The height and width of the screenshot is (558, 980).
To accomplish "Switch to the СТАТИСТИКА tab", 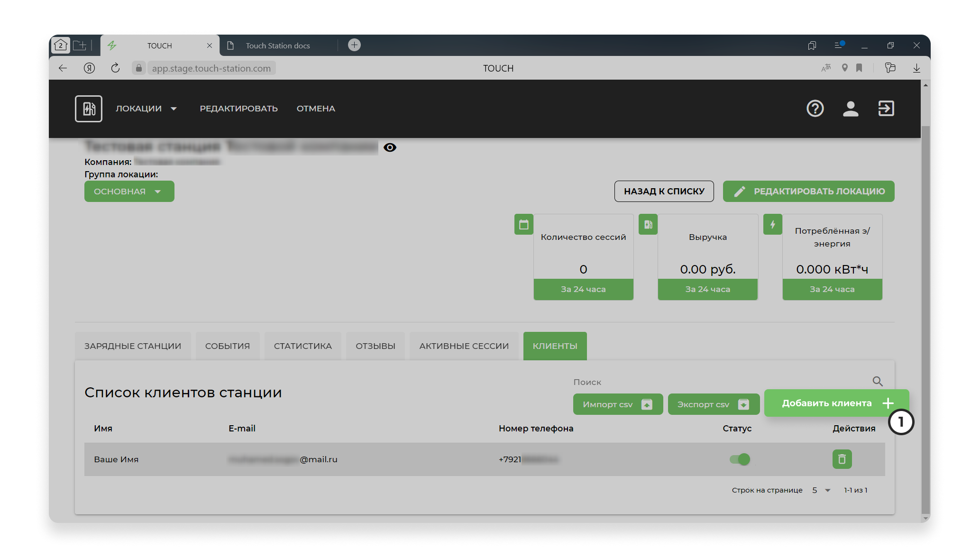I will [x=302, y=346].
